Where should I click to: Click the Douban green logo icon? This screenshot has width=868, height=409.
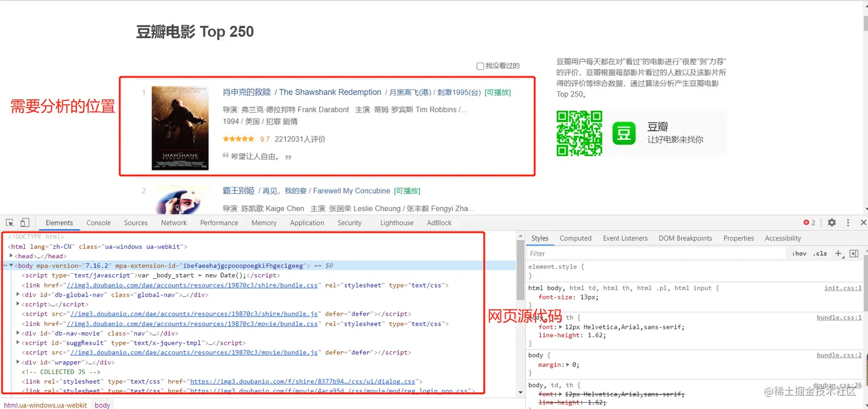click(624, 133)
